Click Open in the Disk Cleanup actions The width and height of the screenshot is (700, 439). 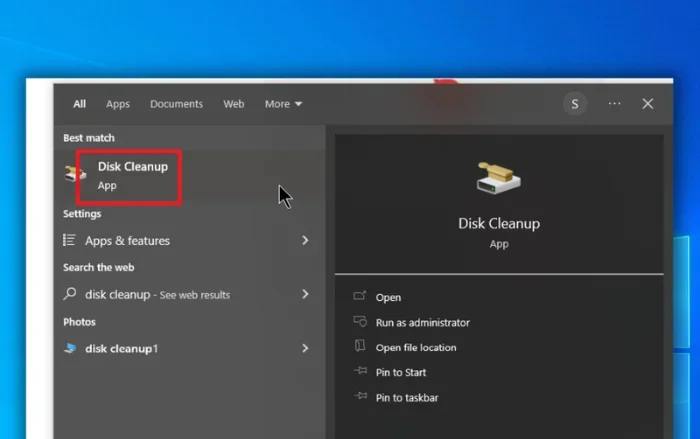point(388,297)
